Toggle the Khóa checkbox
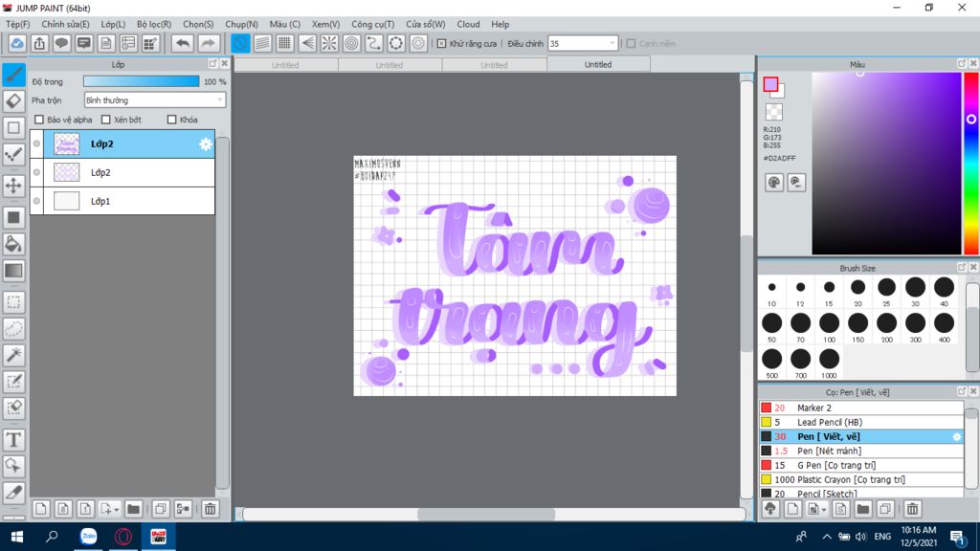The image size is (980, 551). (x=172, y=120)
